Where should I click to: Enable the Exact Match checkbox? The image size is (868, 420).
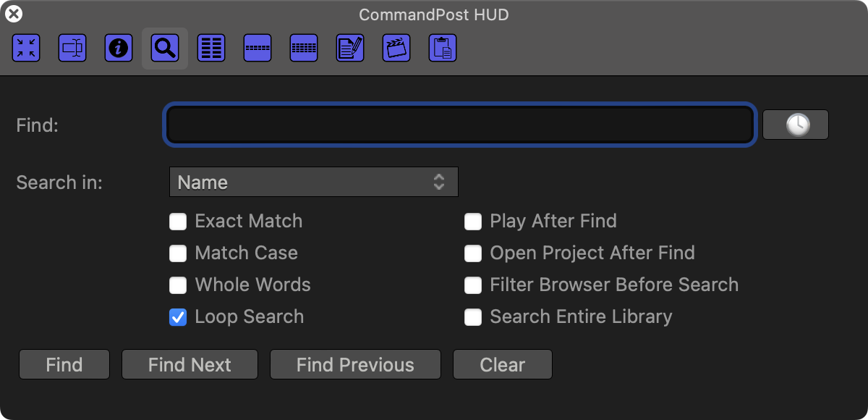(x=178, y=222)
